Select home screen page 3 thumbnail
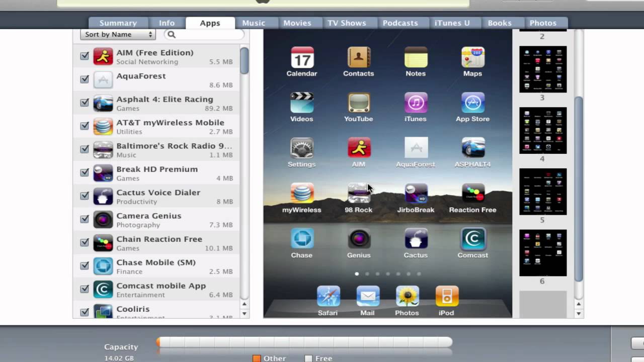The width and height of the screenshot is (644, 362). pos(543,69)
